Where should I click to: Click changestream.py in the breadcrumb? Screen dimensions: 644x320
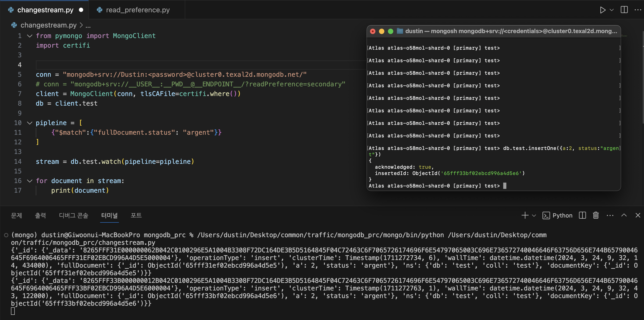point(48,25)
